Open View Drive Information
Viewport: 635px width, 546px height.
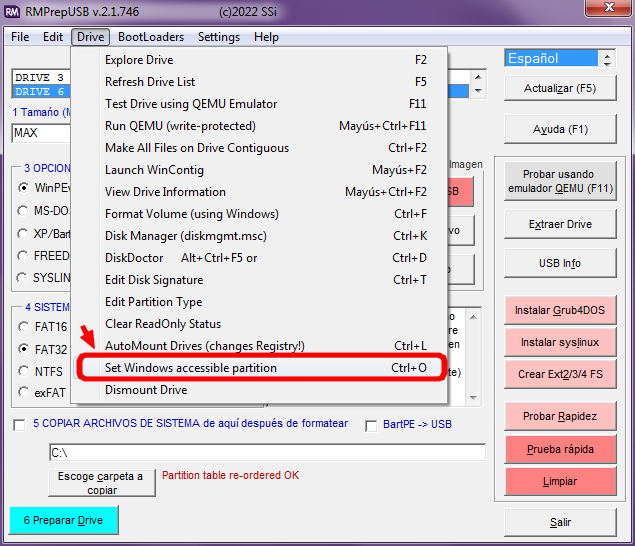click(x=260, y=192)
